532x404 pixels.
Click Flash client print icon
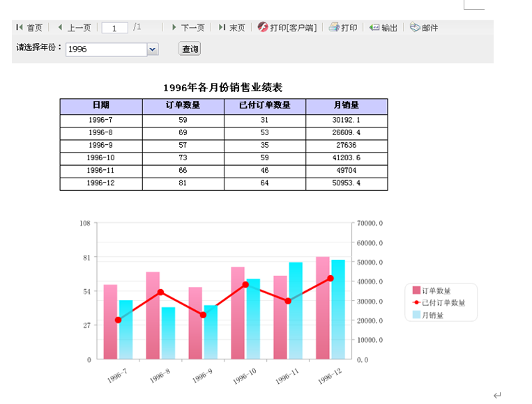[262, 26]
